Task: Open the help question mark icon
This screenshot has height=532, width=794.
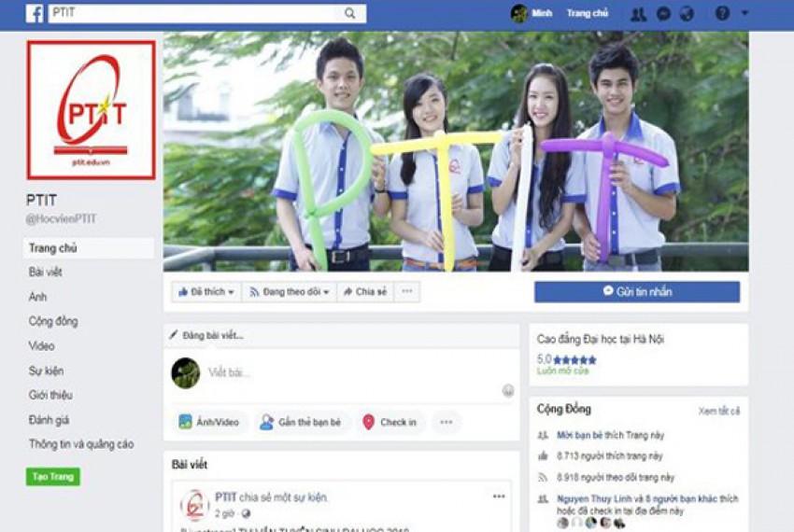Action: pos(722,13)
